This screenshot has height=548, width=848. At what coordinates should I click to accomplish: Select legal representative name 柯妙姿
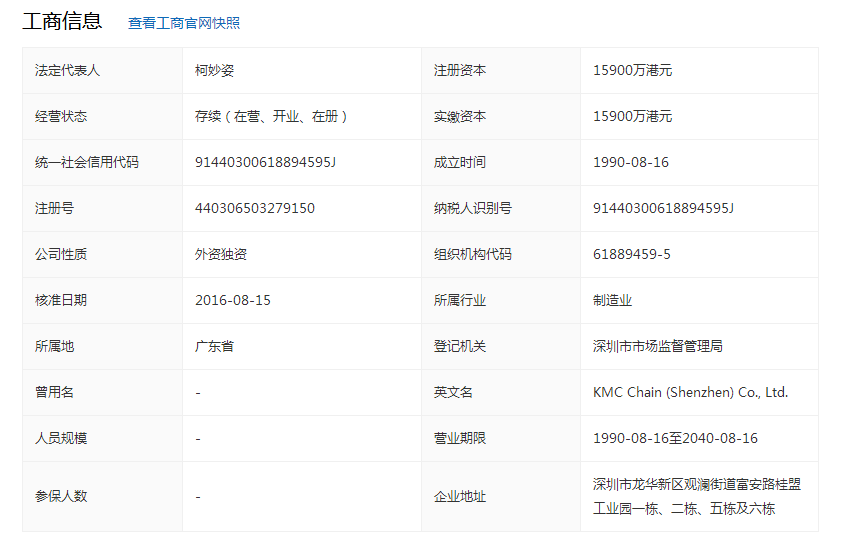(214, 70)
